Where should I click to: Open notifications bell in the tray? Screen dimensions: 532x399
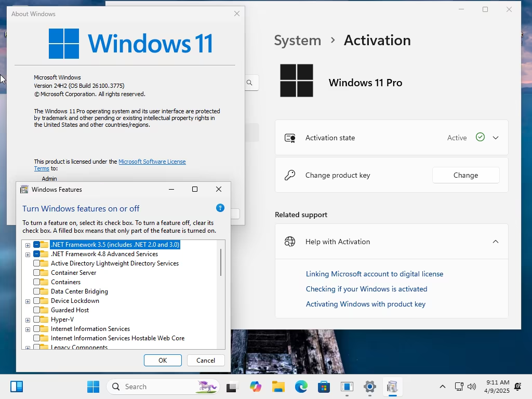[x=518, y=387]
